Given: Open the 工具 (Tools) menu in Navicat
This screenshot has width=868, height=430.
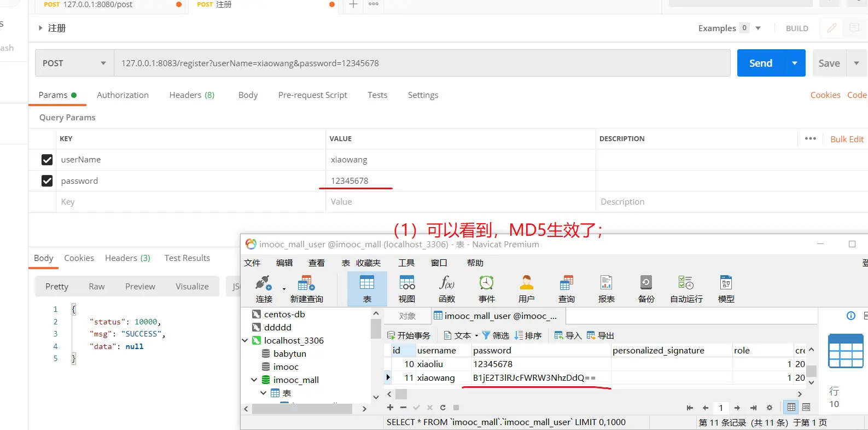Looking at the screenshot, I should point(406,263).
